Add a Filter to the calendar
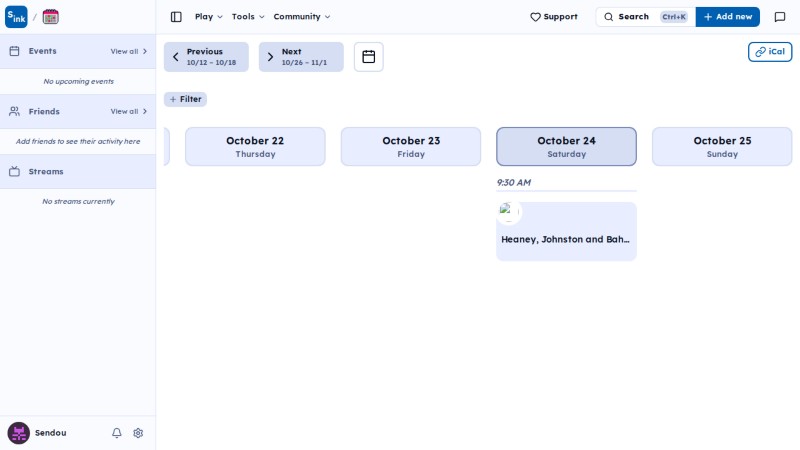 tap(185, 99)
